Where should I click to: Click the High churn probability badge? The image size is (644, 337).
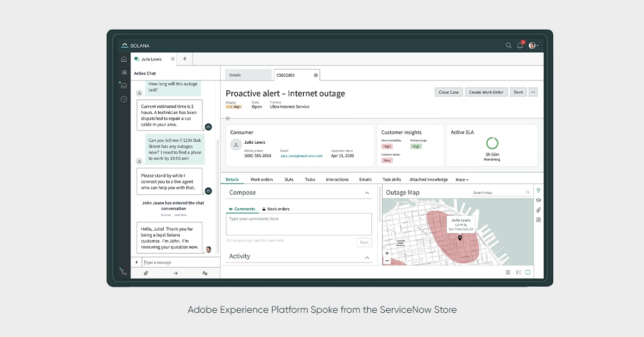tap(387, 146)
